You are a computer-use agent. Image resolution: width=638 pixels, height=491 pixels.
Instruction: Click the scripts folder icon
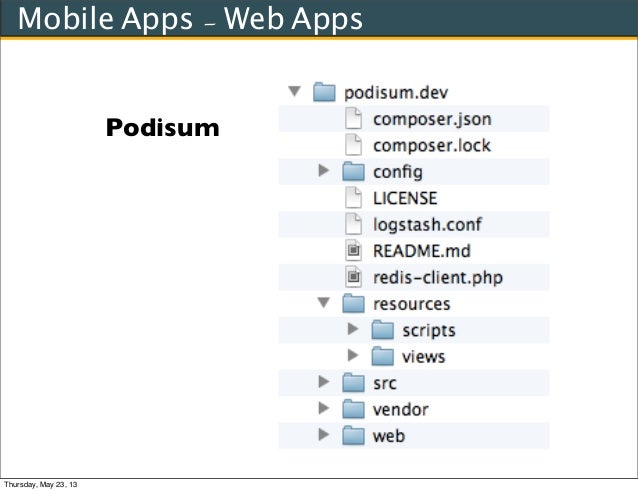click(x=382, y=330)
